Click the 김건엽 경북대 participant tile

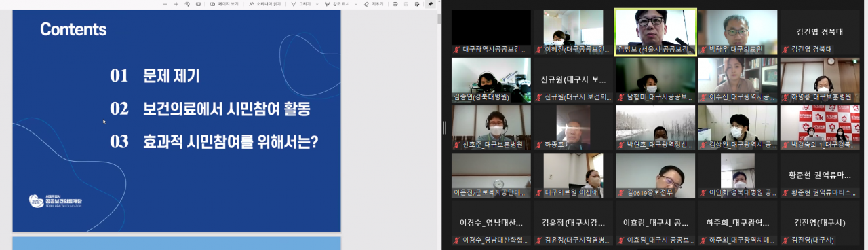pyautogui.click(x=819, y=31)
